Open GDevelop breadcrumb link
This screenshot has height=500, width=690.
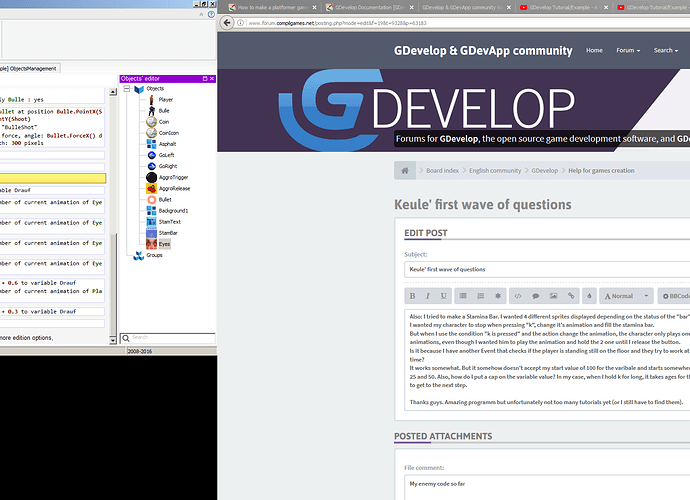544,170
